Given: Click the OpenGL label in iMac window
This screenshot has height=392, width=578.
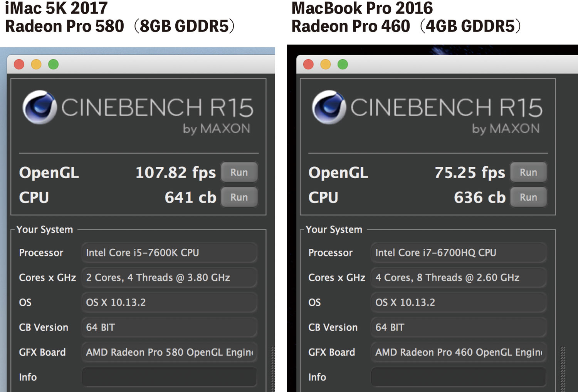Looking at the screenshot, I should click(49, 173).
